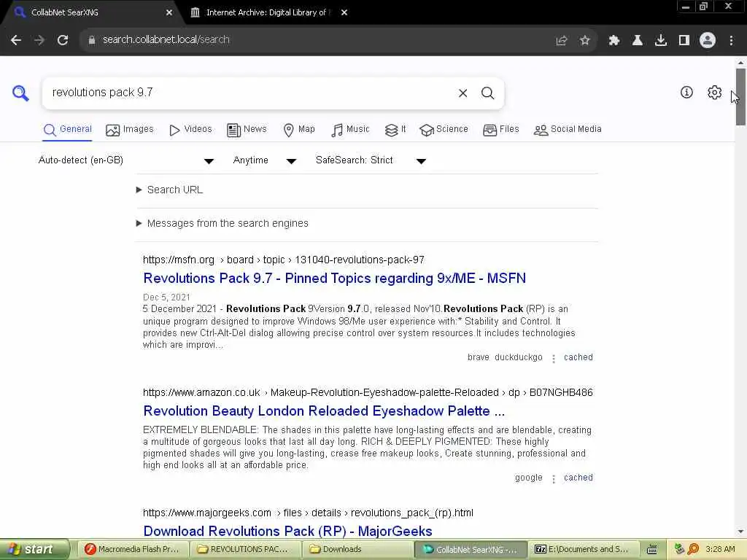Expand the Search URL section
Screen dimensions: 747x560
[x=169, y=190]
